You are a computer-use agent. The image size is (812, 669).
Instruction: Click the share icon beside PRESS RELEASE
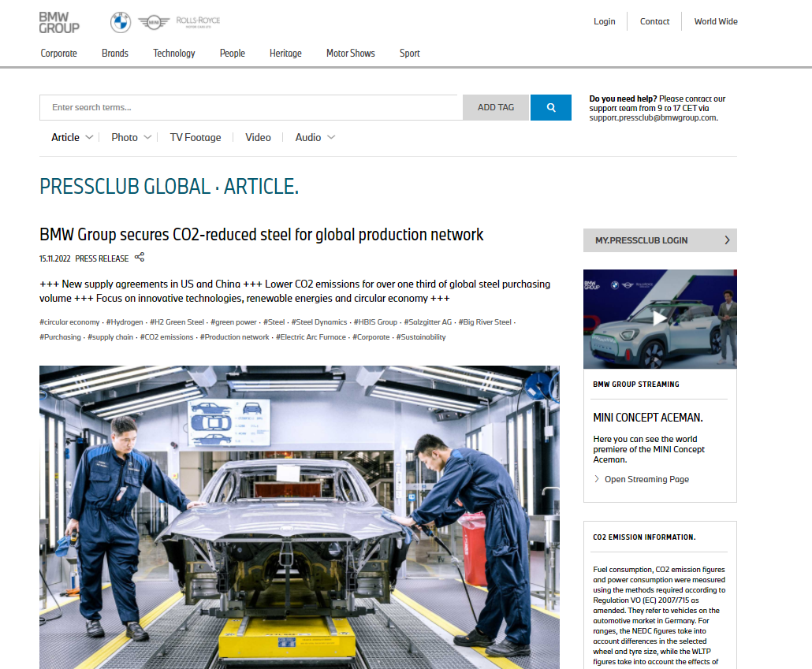point(140,258)
